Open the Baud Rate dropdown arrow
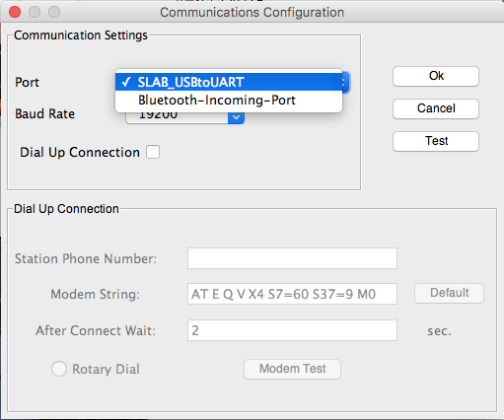Viewport: 504px width, 420px height. pyautogui.click(x=236, y=117)
